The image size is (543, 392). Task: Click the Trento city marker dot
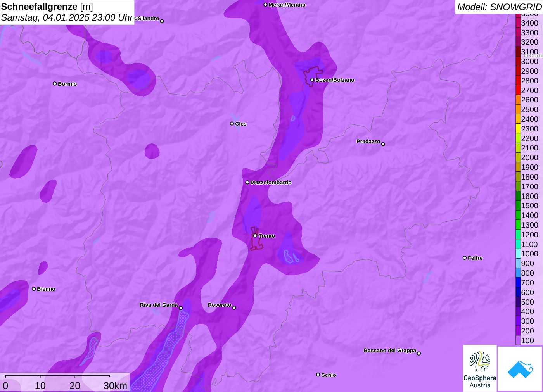point(255,235)
